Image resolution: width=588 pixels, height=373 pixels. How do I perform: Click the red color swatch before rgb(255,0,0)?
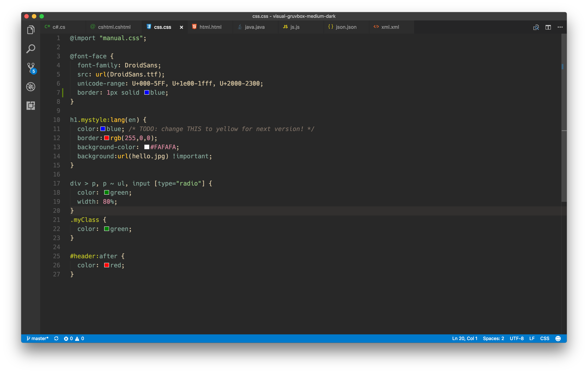(x=106, y=138)
